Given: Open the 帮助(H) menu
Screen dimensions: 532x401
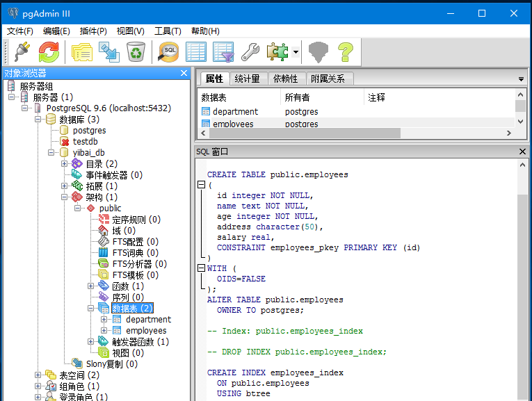Looking at the screenshot, I should pyautogui.click(x=205, y=31).
